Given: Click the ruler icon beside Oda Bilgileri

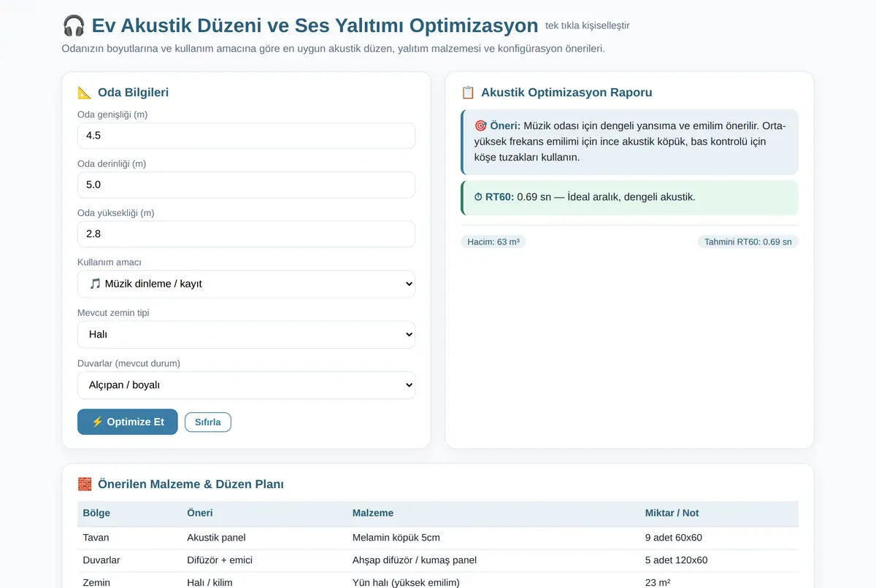Looking at the screenshot, I should pos(85,93).
